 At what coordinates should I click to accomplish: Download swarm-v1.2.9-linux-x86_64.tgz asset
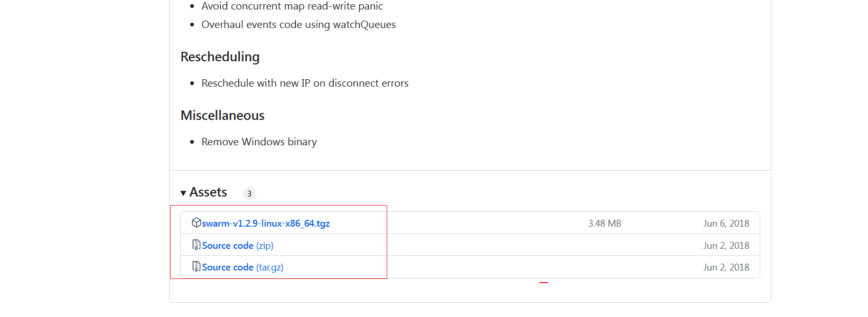click(266, 223)
